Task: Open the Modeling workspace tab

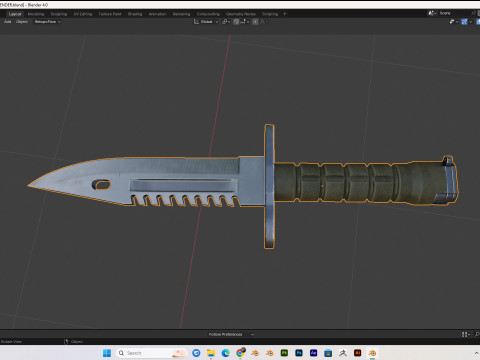Action: tap(36, 14)
